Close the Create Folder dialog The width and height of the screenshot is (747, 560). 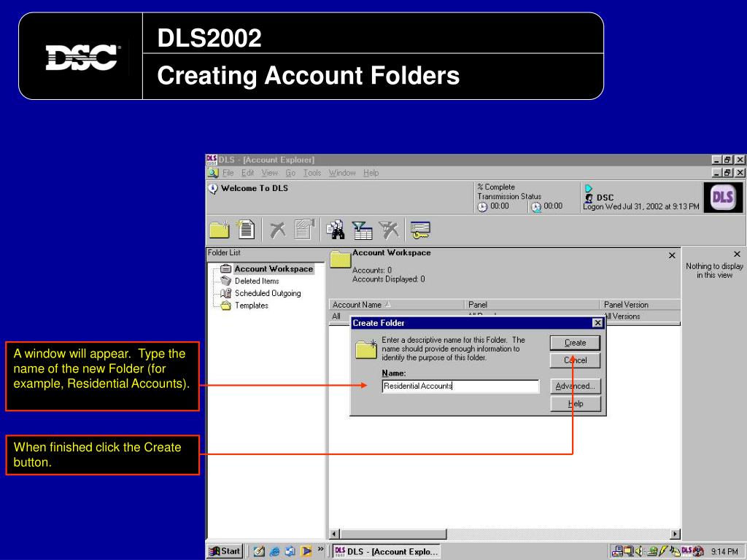coord(597,323)
